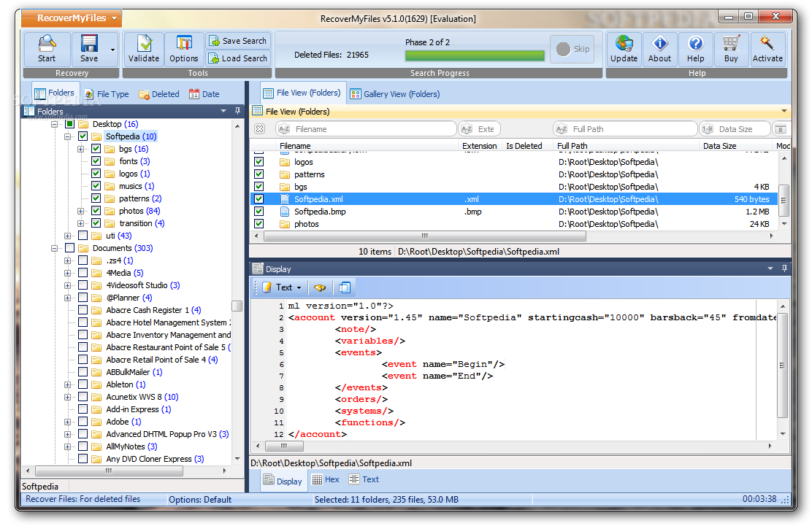Sort by the Full Path column header
The height and width of the screenshot is (526, 812).
[x=572, y=146]
